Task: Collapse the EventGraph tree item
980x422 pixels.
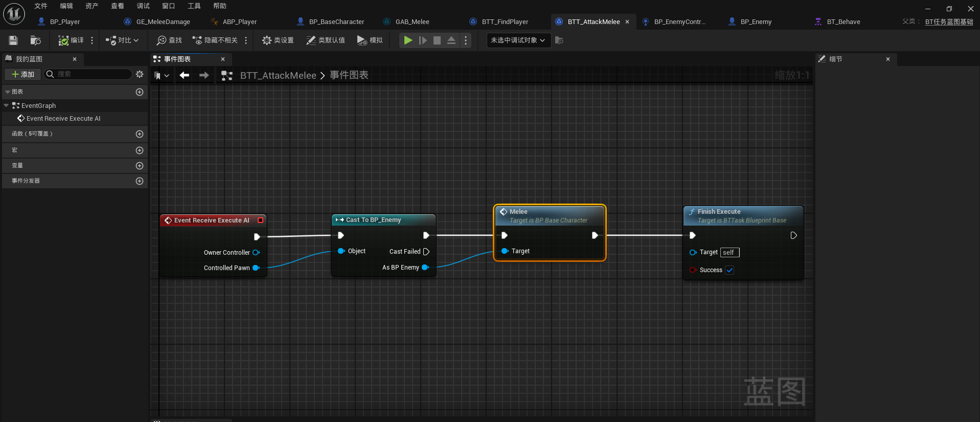Action: click(6, 105)
